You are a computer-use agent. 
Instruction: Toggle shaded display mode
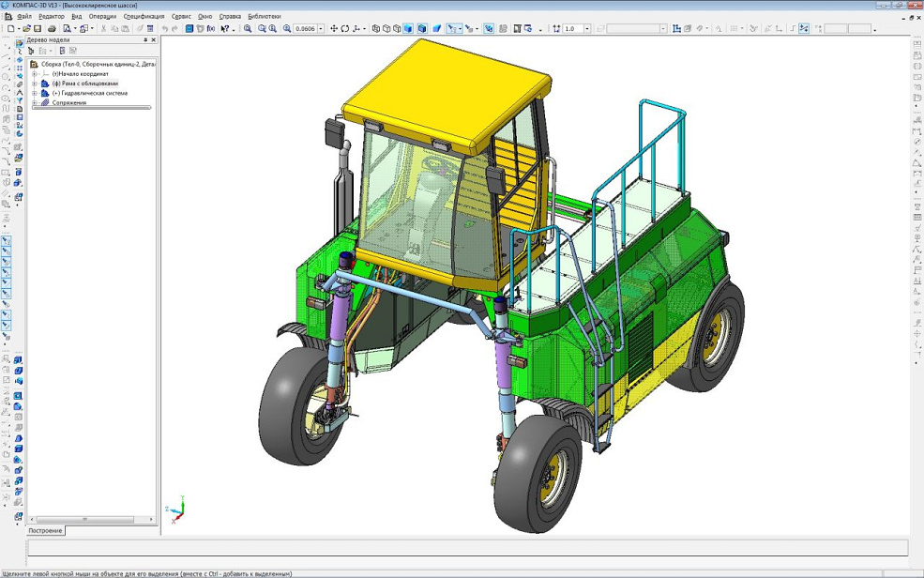[x=408, y=29]
